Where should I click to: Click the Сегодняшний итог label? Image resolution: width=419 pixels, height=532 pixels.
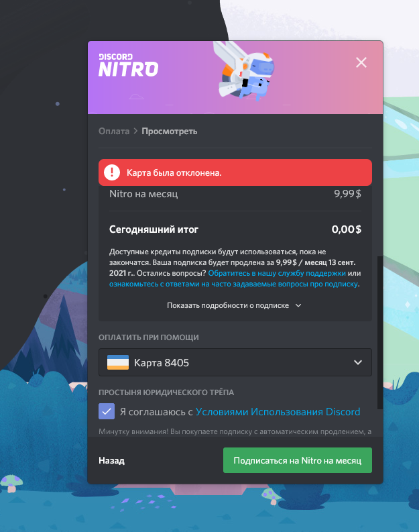154,229
